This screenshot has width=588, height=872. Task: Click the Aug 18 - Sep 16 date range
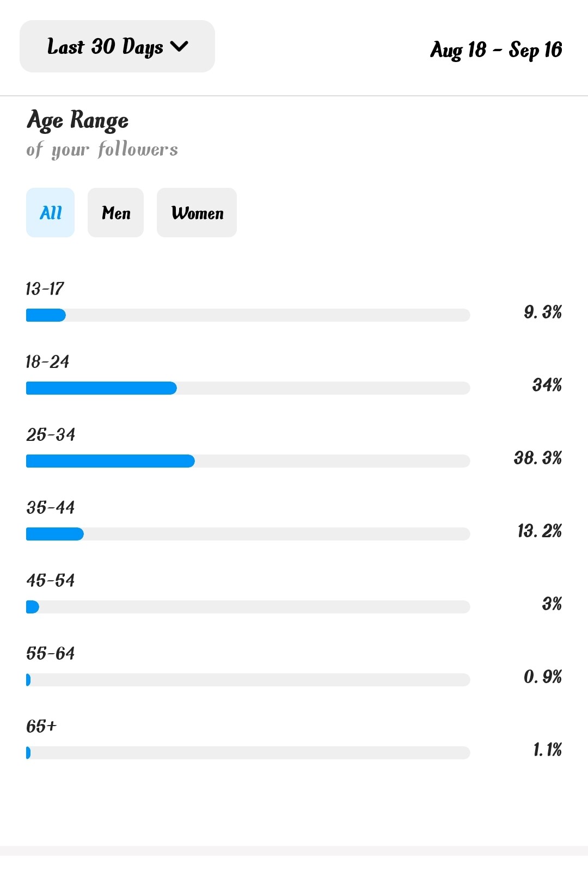[x=496, y=50]
